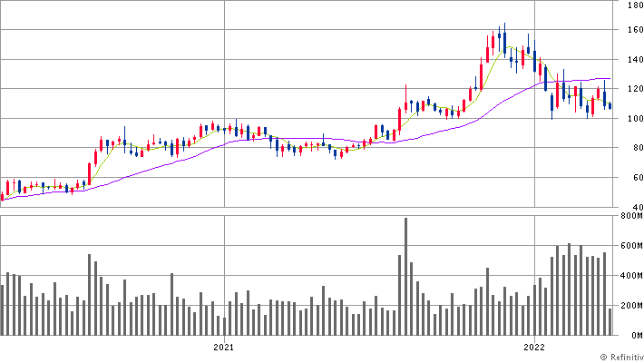Click the 60 price axis label
Viewport: 644px width, 363px height.
[634, 178]
